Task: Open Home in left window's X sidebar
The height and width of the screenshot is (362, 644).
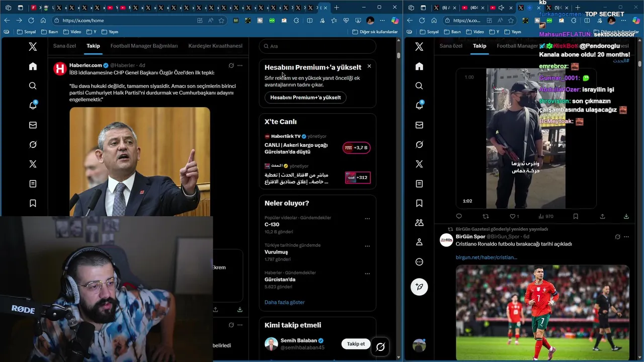Action: tap(33, 66)
